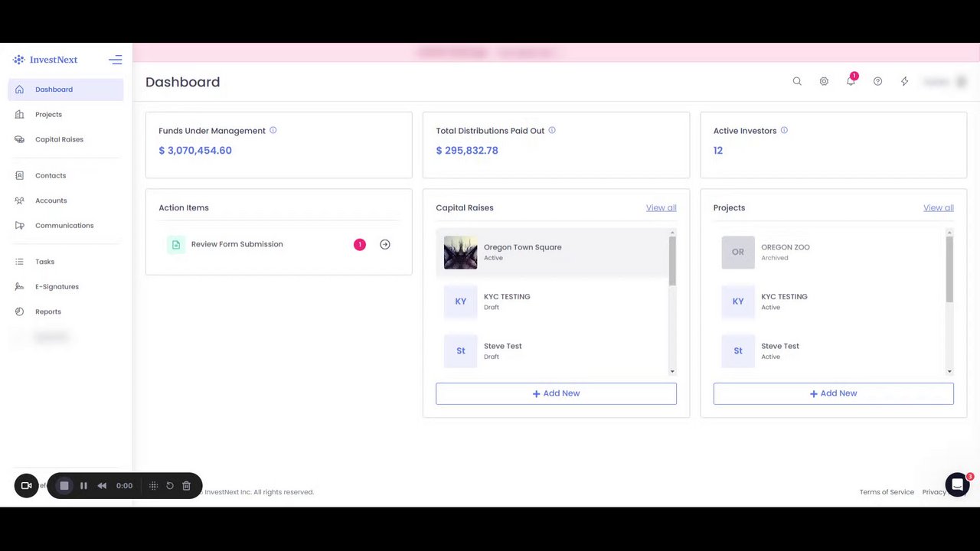Click Total Distributions amount $ 295,832.78
This screenshot has height=551, width=980.
point(467,151)
